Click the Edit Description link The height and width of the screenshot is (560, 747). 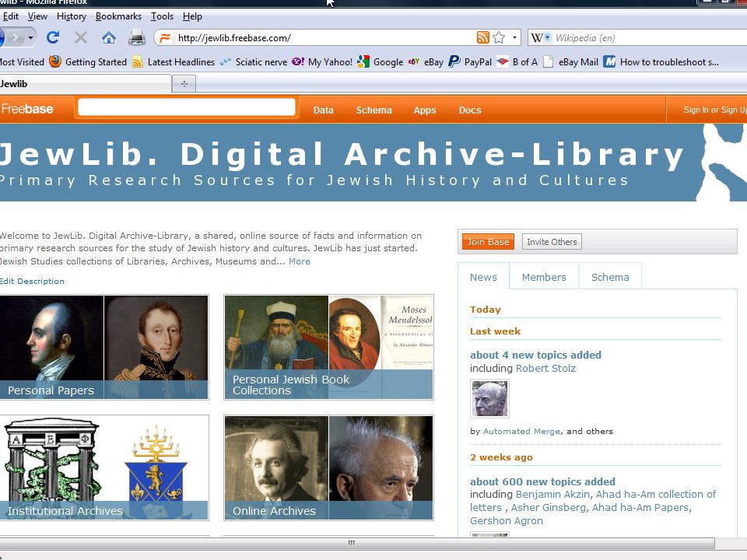coord(32,281)
